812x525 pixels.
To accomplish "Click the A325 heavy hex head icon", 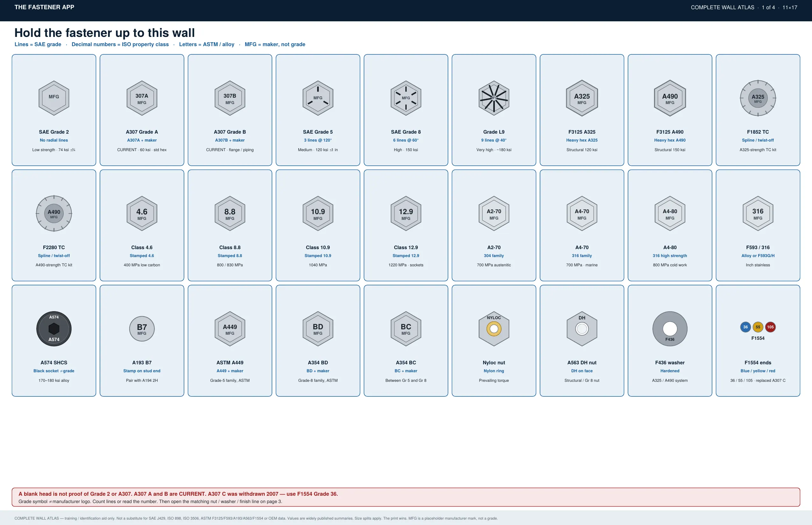I will click(582, 98).
